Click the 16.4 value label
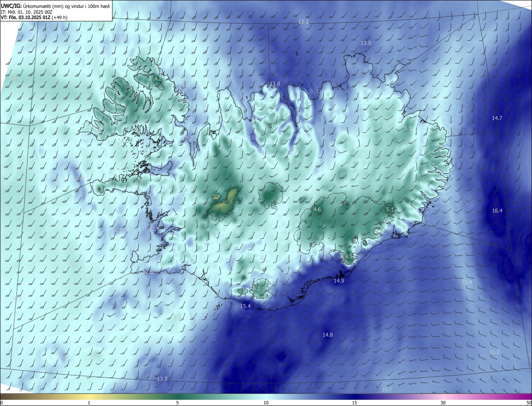This screenshot has width=532, height=406. pos(497,211)
